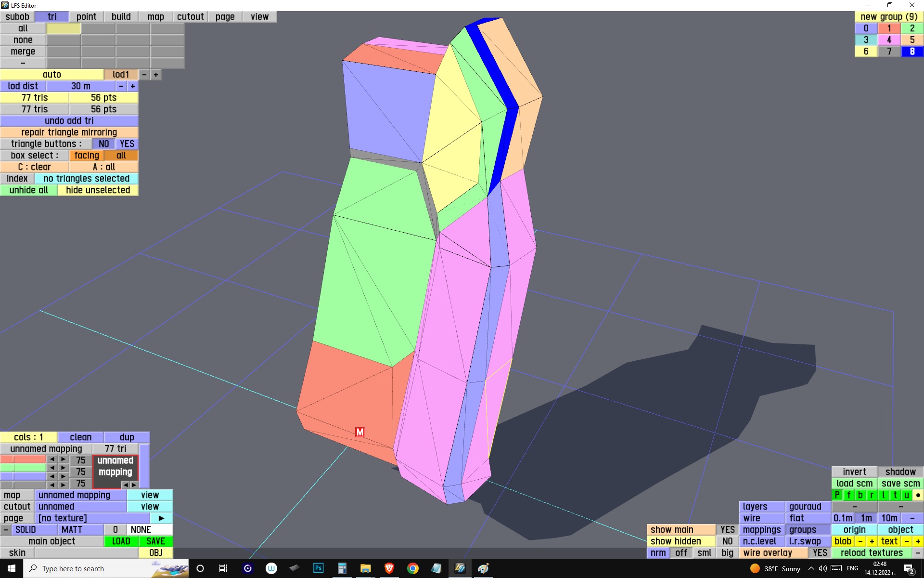Image resolution: width=924 pixels, height=578 pixels.
Task: Toggle wire overlay YES button
Action: [820, 552]
